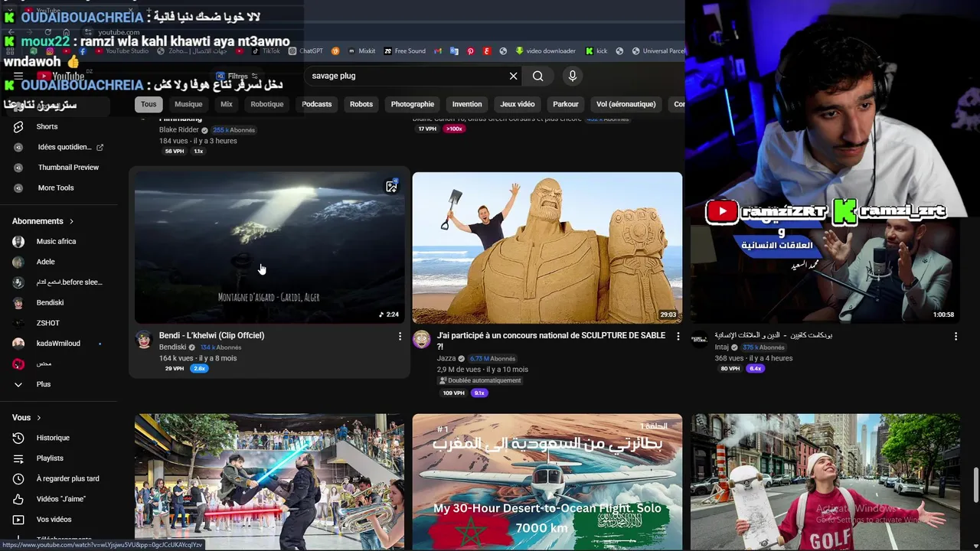The image size is (980, 551).
Task: Open Blake Ridder channel link
Action: pyautogui.click(x=178, y=130)
